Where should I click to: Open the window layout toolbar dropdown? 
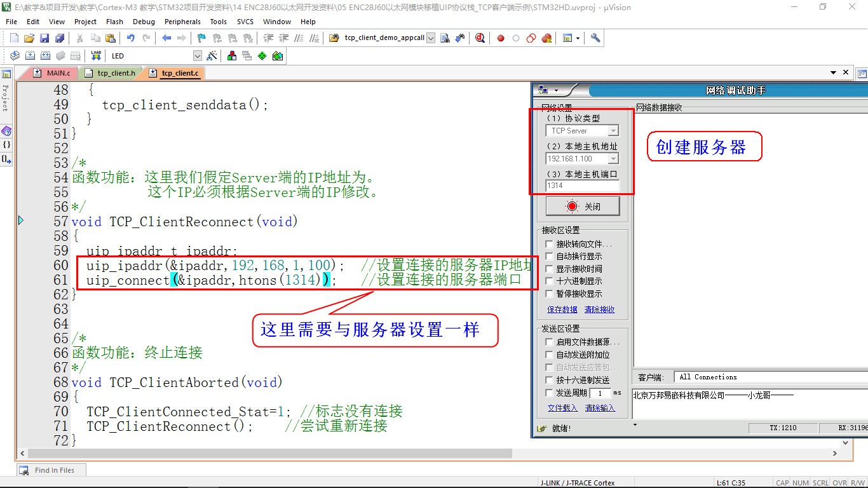(578, 38)
